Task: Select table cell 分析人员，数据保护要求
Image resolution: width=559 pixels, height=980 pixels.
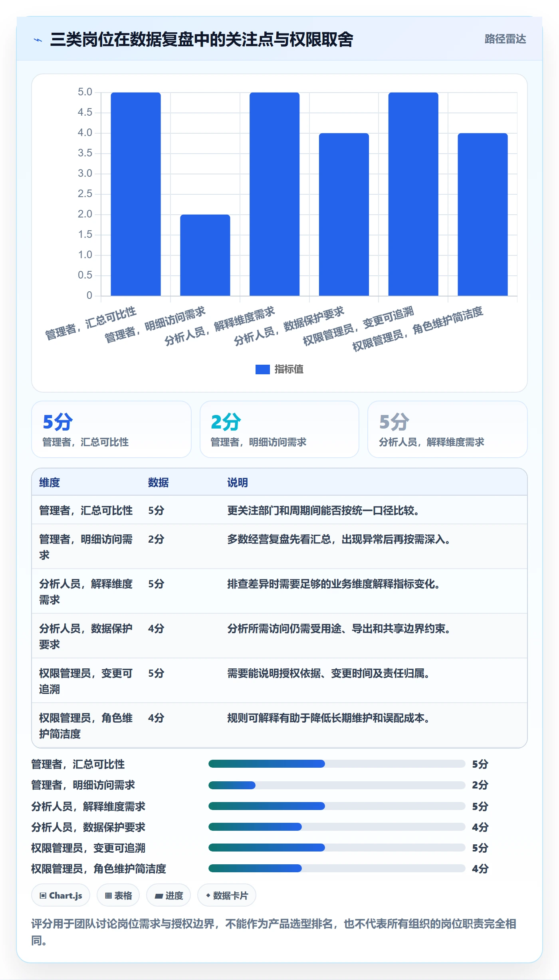Action: pyautogui.click(x=86, y=636)
